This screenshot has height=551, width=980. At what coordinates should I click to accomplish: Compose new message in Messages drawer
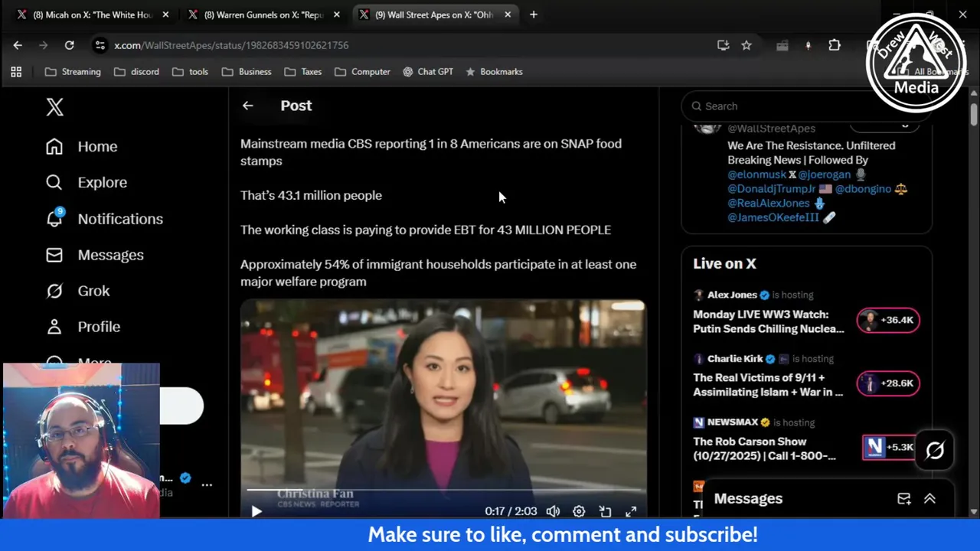(904, 499)
